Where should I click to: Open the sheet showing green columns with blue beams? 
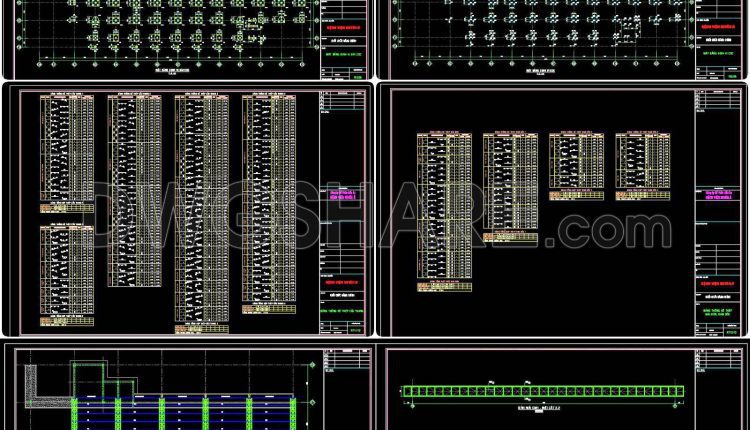click(x=189, y=386)
